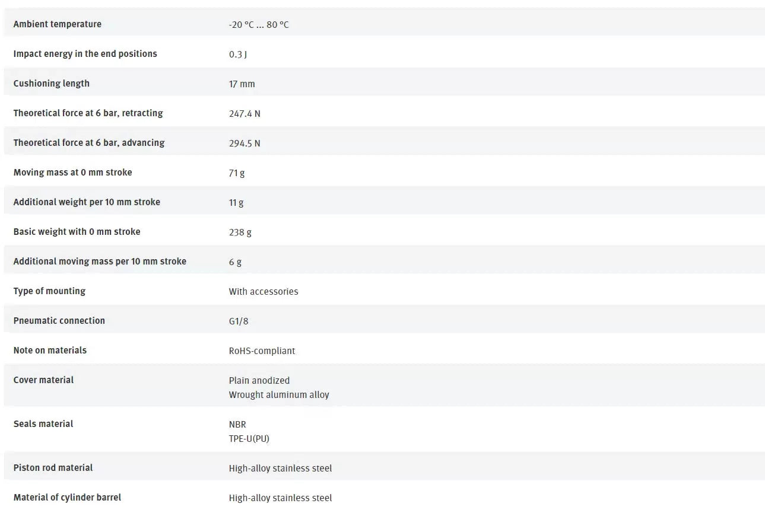The image size is (765, 532).
Task: Click the 238 g basic weight value
Action: (240, 232)
